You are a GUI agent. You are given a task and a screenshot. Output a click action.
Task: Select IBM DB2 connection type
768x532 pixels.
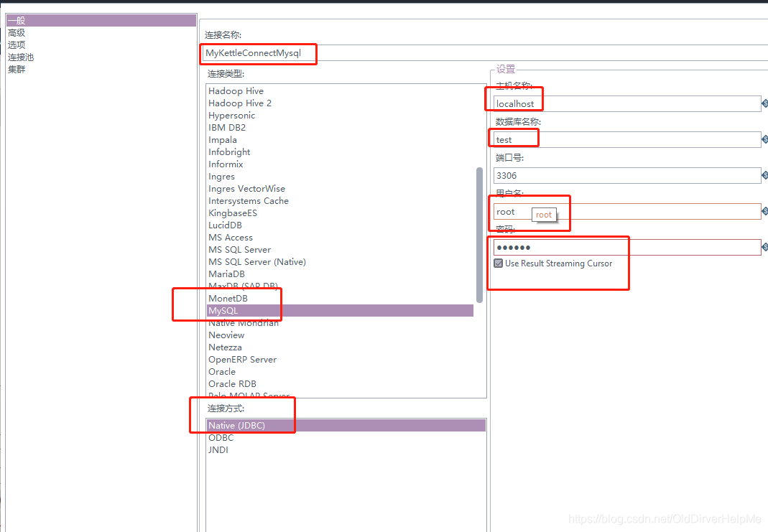pos(227,128)
